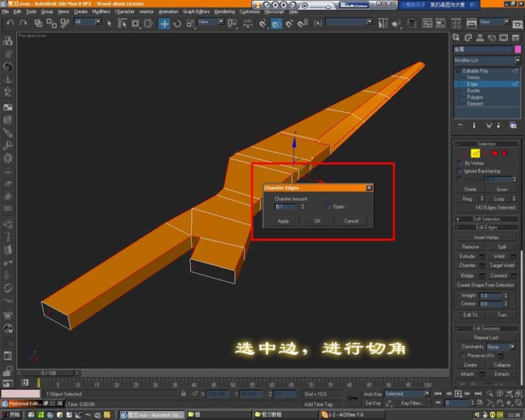Enable the By Vertex checkbox

460,163
